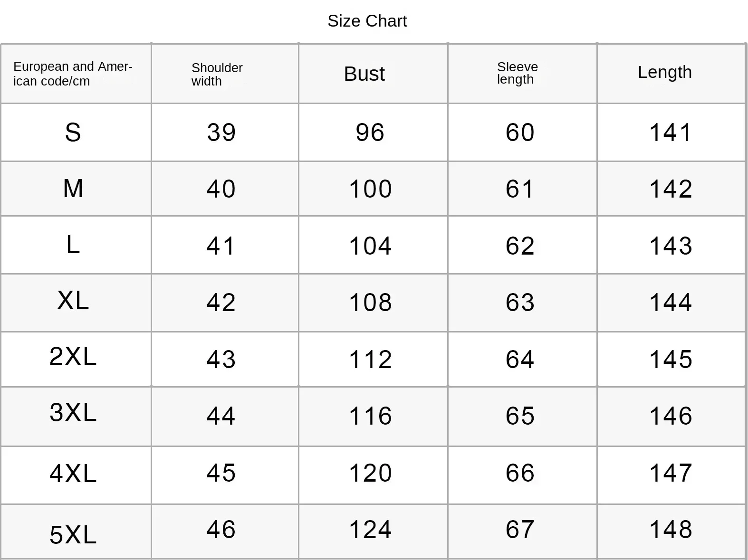Choose the 4XL size row label
The image size is (748, 560).
click(x=73, y=474)
